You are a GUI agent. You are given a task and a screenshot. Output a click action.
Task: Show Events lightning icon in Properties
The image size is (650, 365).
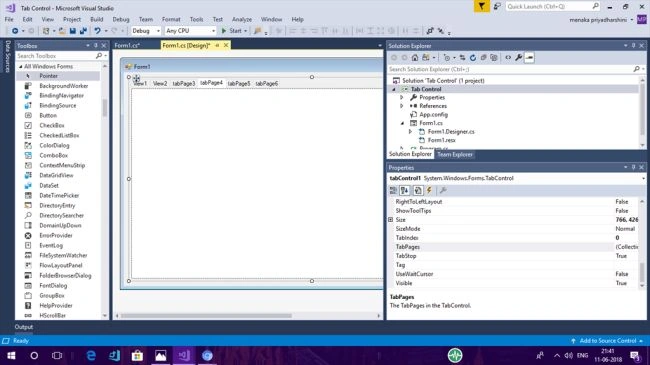click(x=429, y=190)
